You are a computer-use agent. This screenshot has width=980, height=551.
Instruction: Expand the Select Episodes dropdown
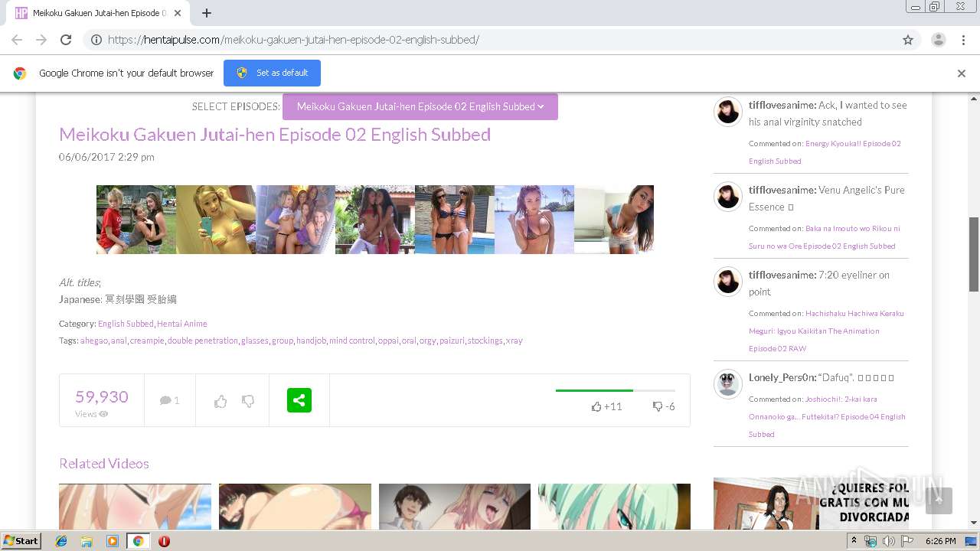click(x=420, y=106)
